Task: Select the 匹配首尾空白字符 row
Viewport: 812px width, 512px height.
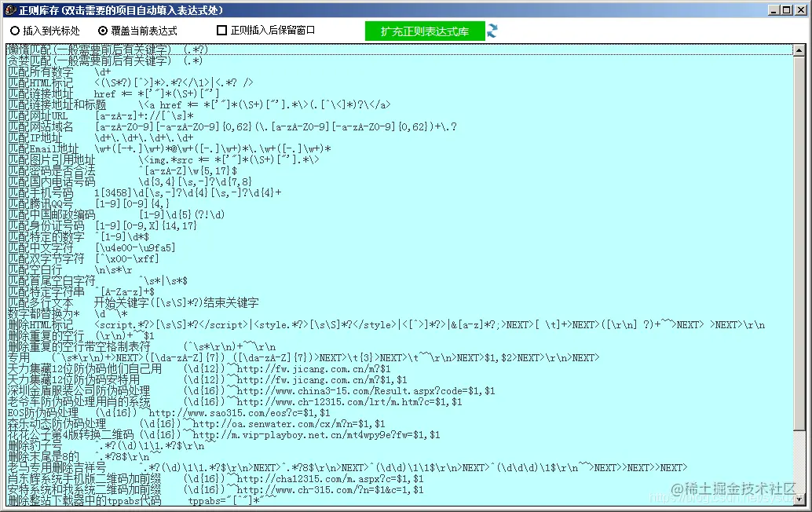Action: click(399, 280)
